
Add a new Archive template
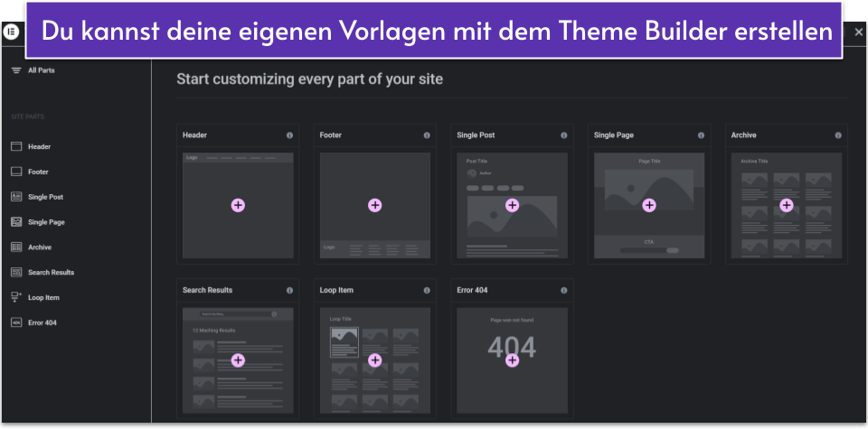(786, 206)
